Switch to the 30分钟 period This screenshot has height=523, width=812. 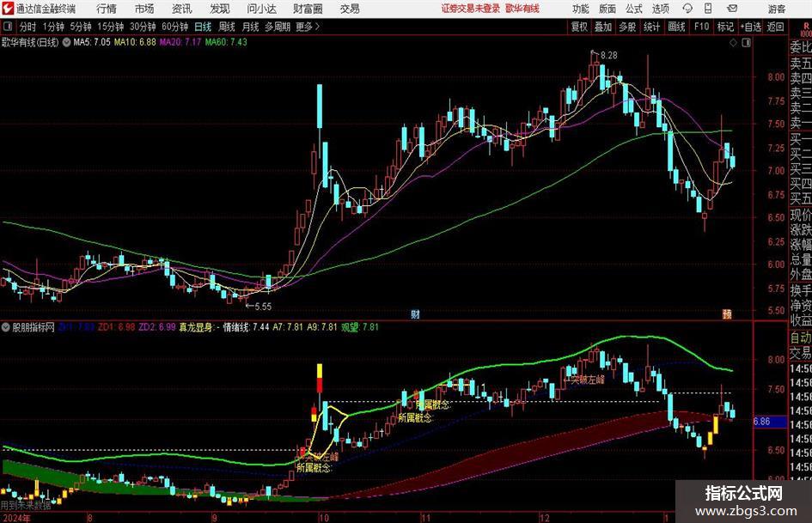[x=143, y=27]
